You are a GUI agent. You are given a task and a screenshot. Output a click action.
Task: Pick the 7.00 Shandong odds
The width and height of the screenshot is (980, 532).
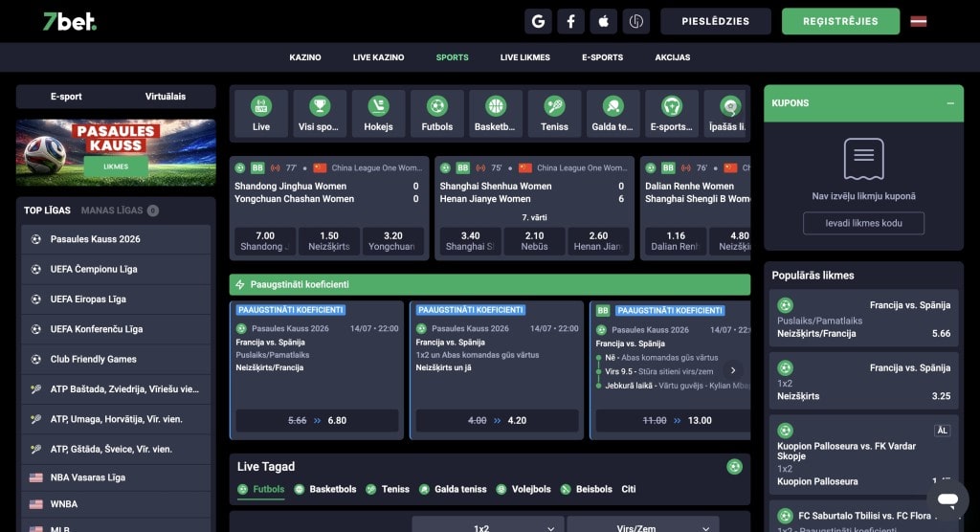point(265,241)
